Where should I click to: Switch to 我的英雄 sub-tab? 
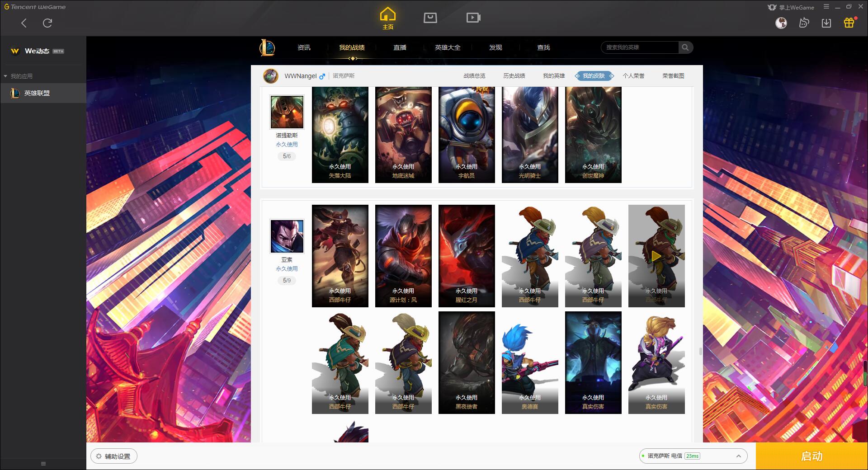coord(554,76)
